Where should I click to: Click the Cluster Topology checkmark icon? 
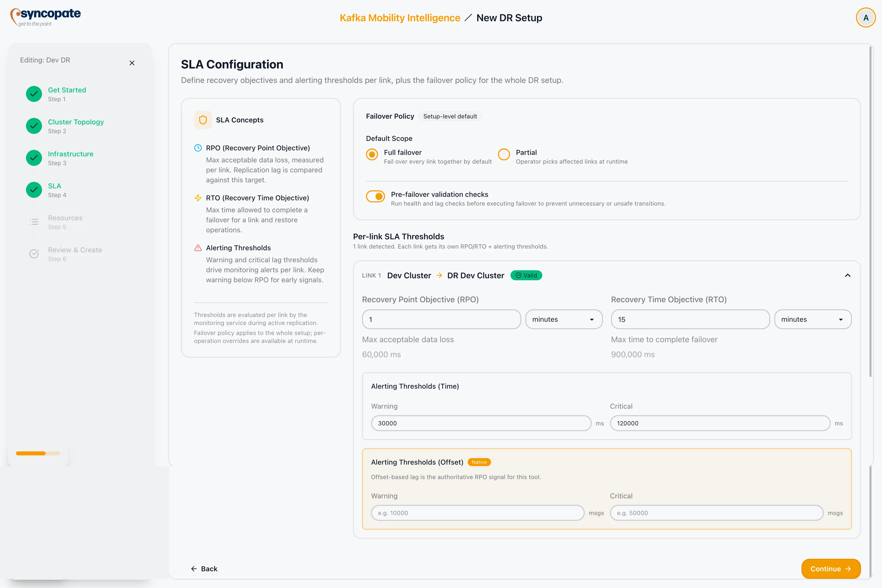click(34, 126)
